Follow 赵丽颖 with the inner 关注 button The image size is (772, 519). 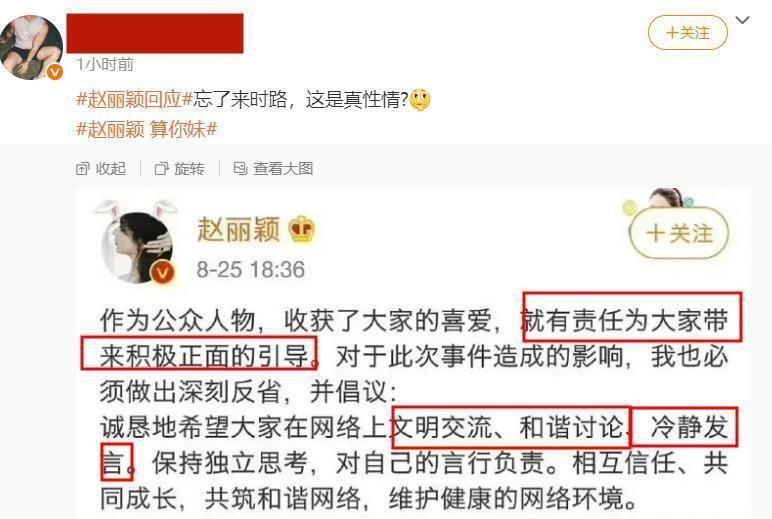(x=679, y=233)
